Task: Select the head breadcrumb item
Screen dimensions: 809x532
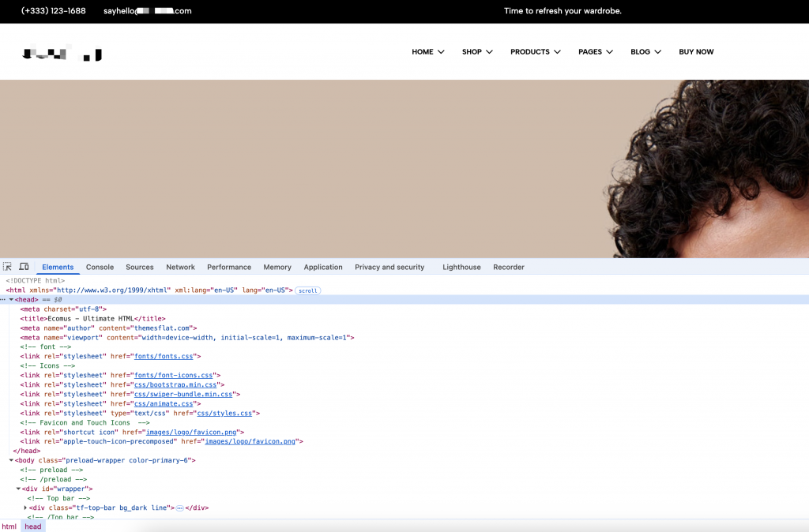Action: pos(33,526)
